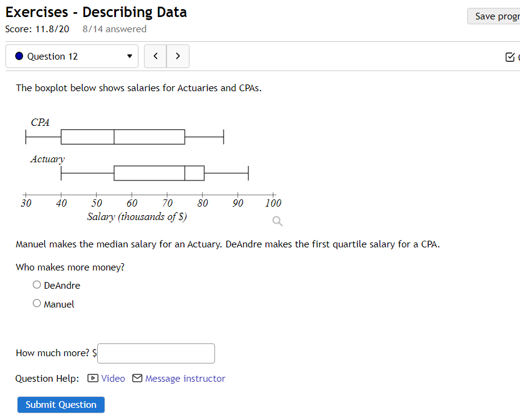Open the Video help link
Viewport: 520px width, 420px height.
113,378
